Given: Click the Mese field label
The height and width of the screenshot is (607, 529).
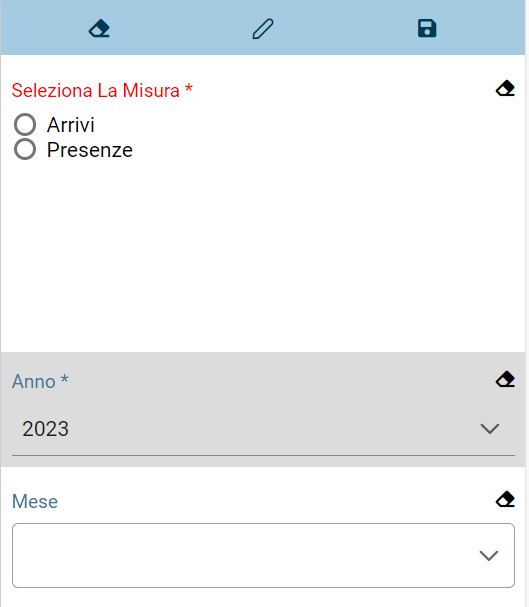Looking at the screenshot, I should (x=35, y=501).
